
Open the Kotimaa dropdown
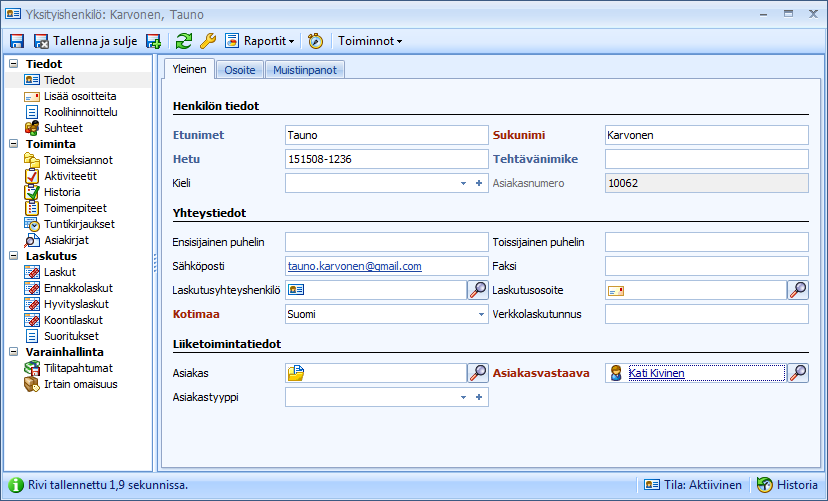click(481, 314)
